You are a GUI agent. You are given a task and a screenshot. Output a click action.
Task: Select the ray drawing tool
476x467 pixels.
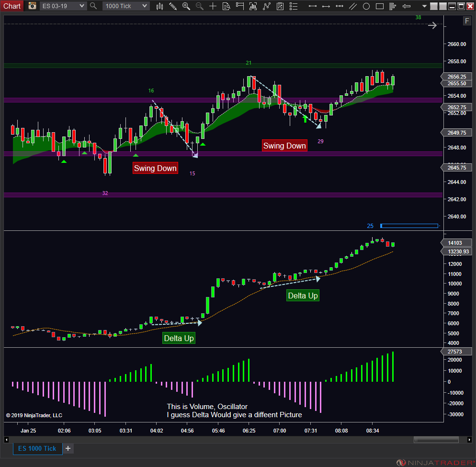[326, 6]
